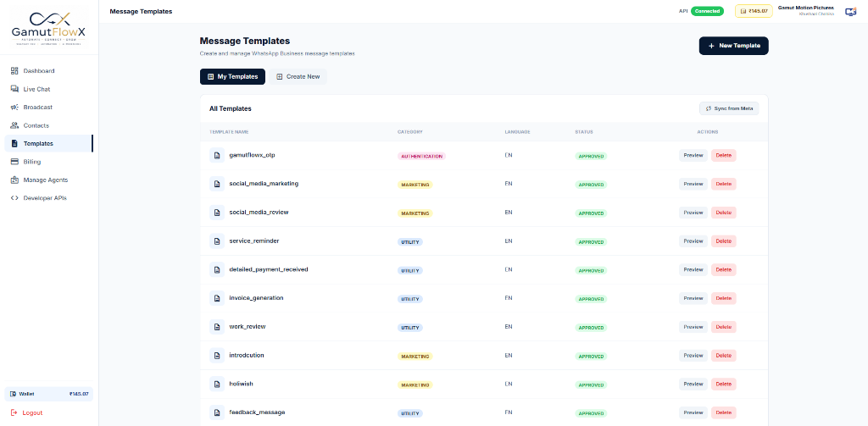Open the Dashboard sidebar item

pyautogui.click(x=48, y=71)
